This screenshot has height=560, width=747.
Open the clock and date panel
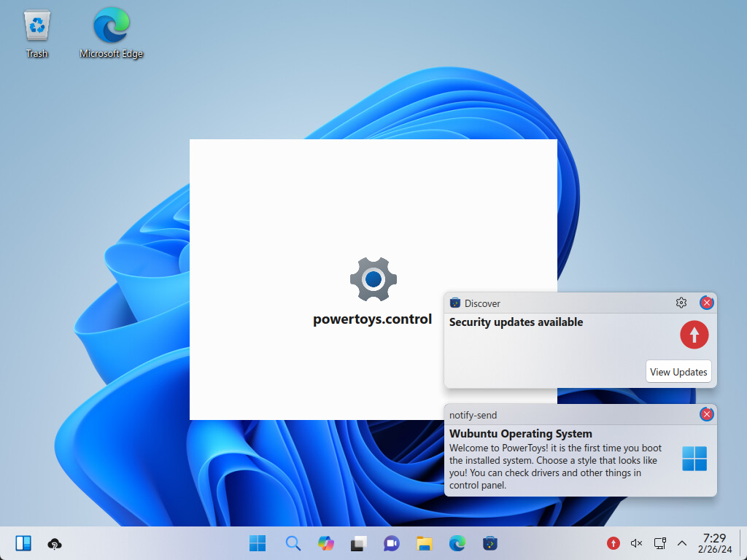coord(714,543)
